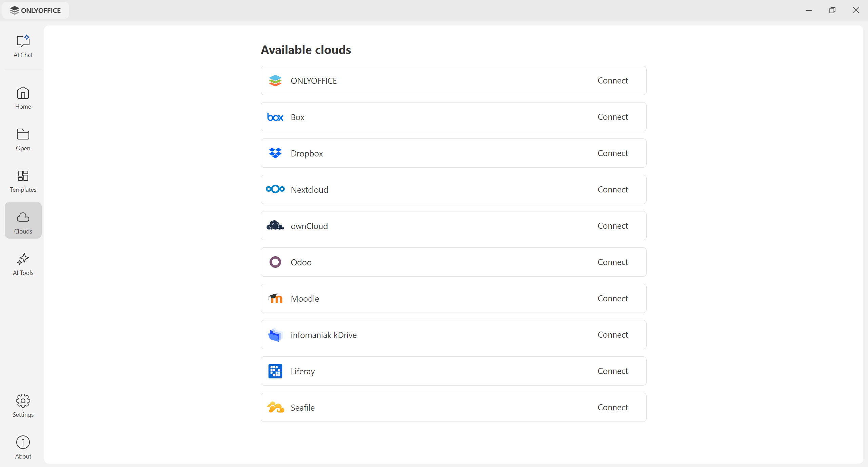This screenshot has width=868, height=467.
Task: Connect to Moodle
Action: click(x=613, y=298)
